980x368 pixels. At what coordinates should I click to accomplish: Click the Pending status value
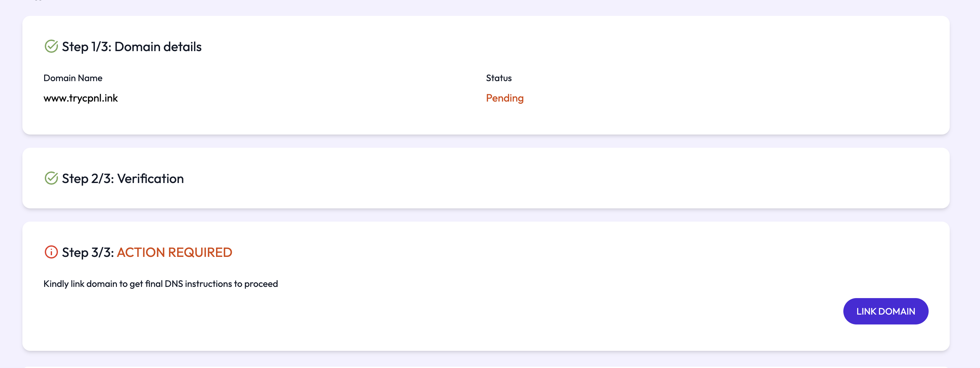(504, 98)
